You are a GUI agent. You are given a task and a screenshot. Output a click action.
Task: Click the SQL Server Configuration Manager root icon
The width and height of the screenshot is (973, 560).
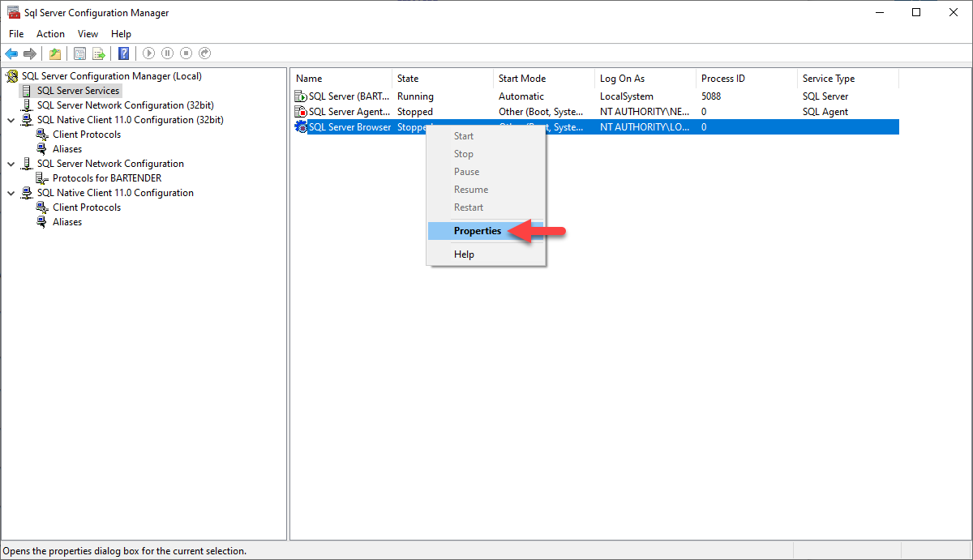pyautogui.click(x=12, y=76)
